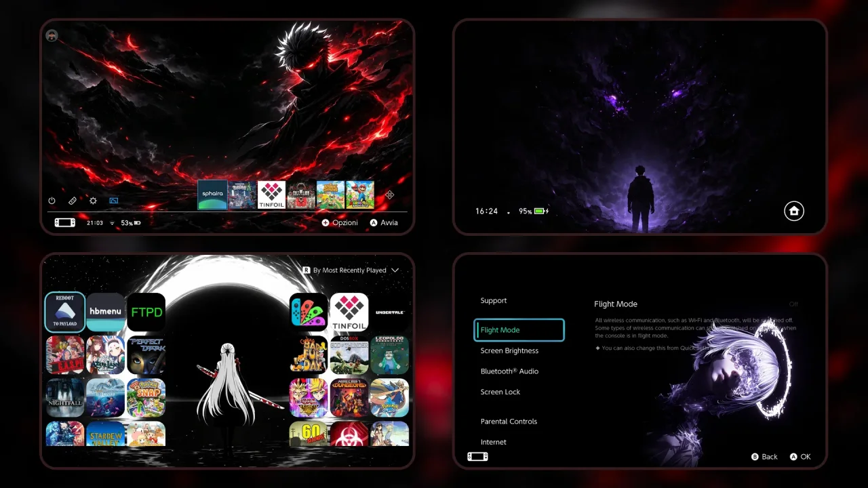Click the Opzioni button on home menu
868x488 pixels.
coord(340,222)
